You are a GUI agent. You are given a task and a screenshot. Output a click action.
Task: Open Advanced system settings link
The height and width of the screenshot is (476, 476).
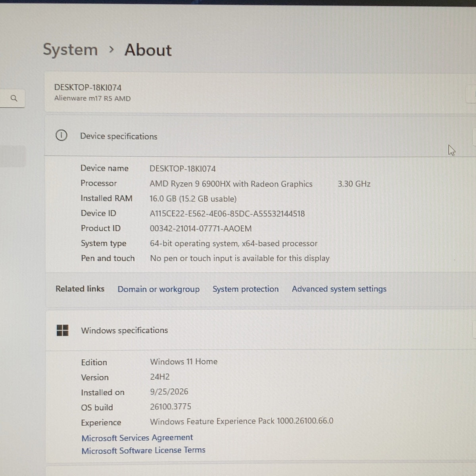(339, 289)
